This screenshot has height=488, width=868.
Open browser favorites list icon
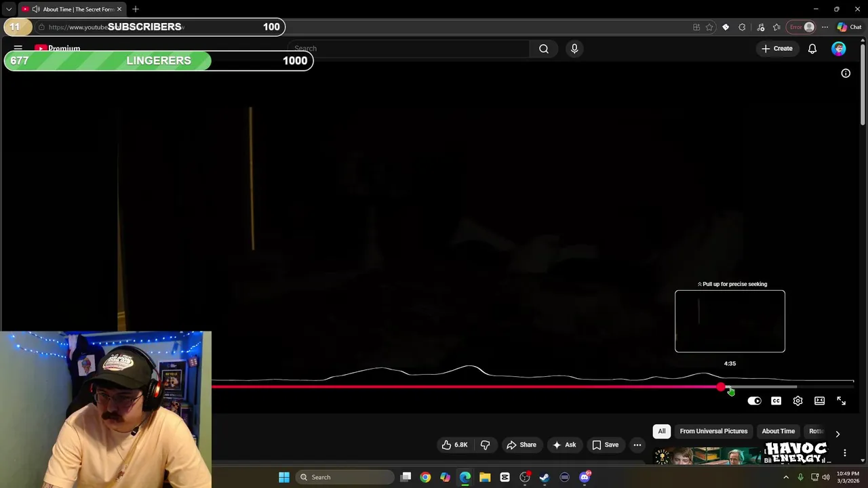pyautogui.click(x=776, y=27)
